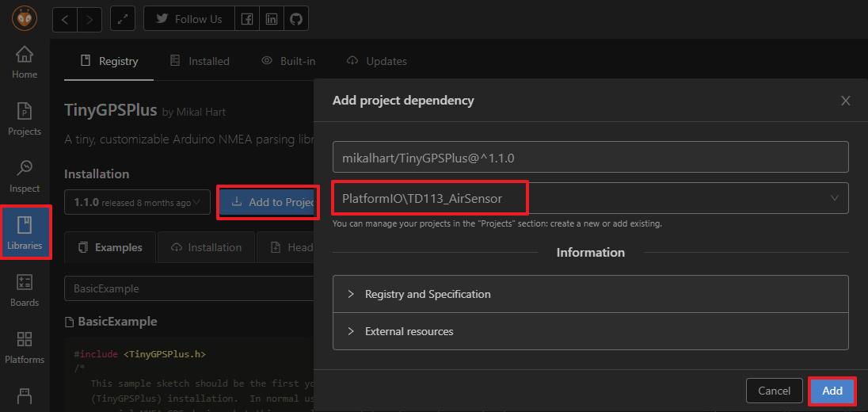
Task: Click the mikalhart/TinyGPSPlus input field
Action: 590,157
